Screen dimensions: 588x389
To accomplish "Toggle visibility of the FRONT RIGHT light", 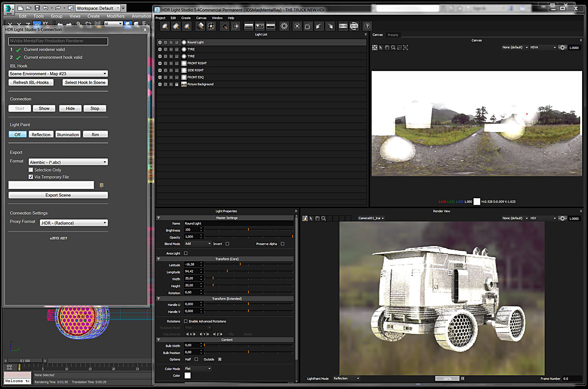I will [x=160, y=63].
